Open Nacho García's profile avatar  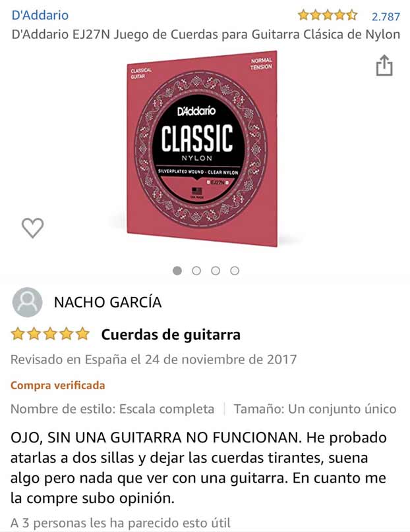click(27, 302)
